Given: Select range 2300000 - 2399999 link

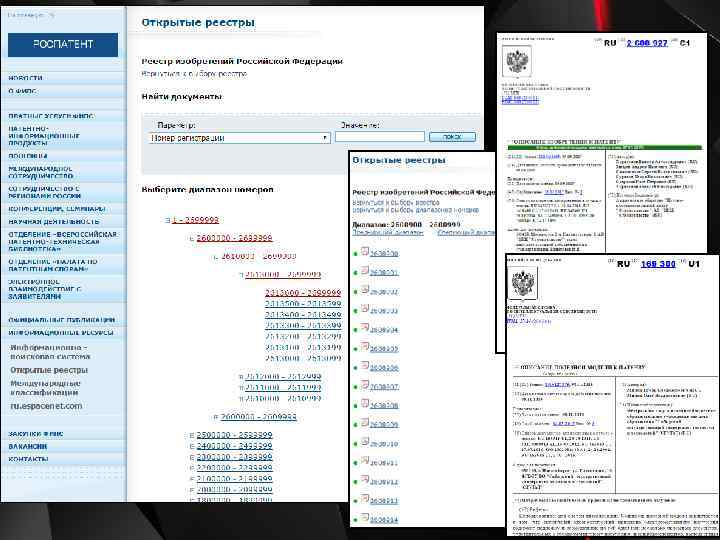Looking at the screenshot, I should (235, 457).
